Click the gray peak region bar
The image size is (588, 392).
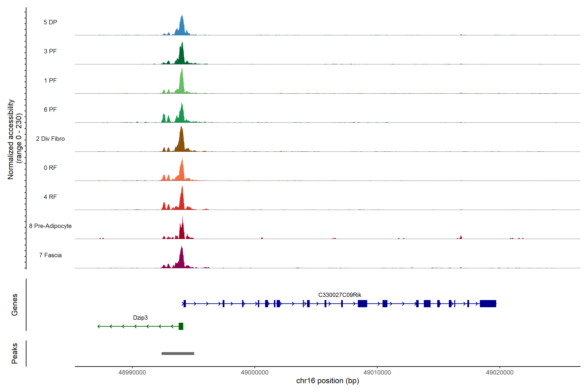(178, 353)
